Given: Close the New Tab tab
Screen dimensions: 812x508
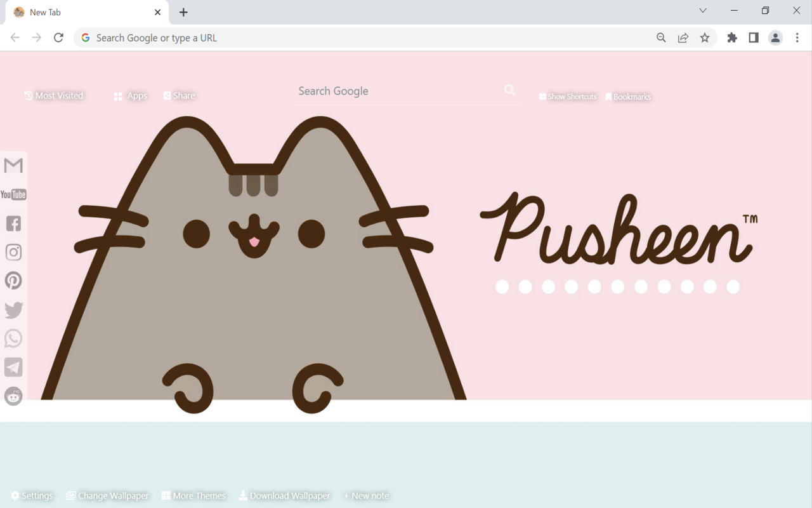Looking at the screenshot, I should click(158, 12).
